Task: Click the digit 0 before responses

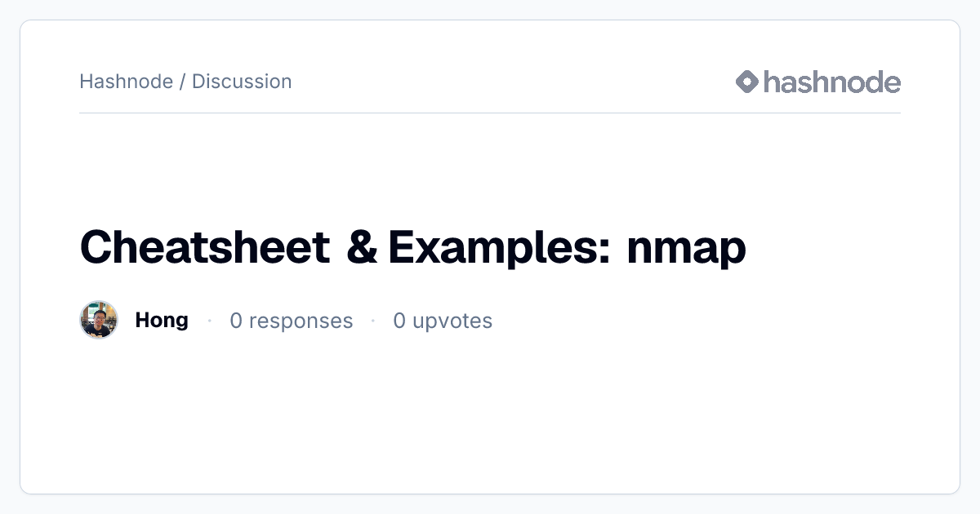Action: [236, 321]
